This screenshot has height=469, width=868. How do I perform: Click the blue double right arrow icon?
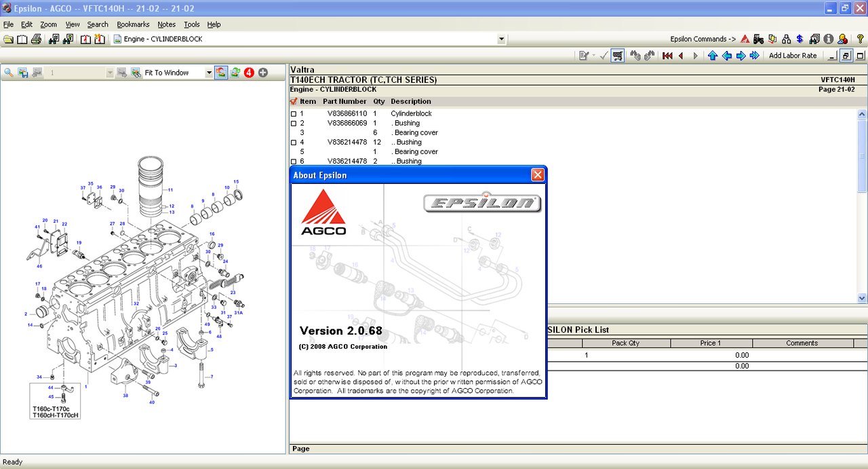[x=754, y=56]
